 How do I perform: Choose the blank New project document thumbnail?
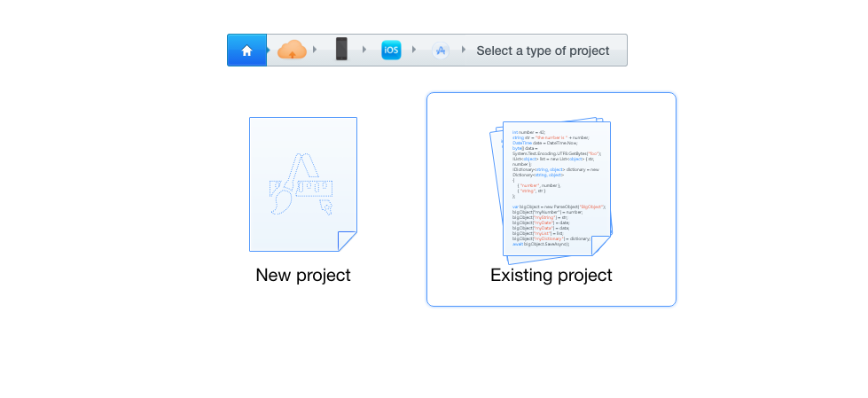[x=303, y=184]
